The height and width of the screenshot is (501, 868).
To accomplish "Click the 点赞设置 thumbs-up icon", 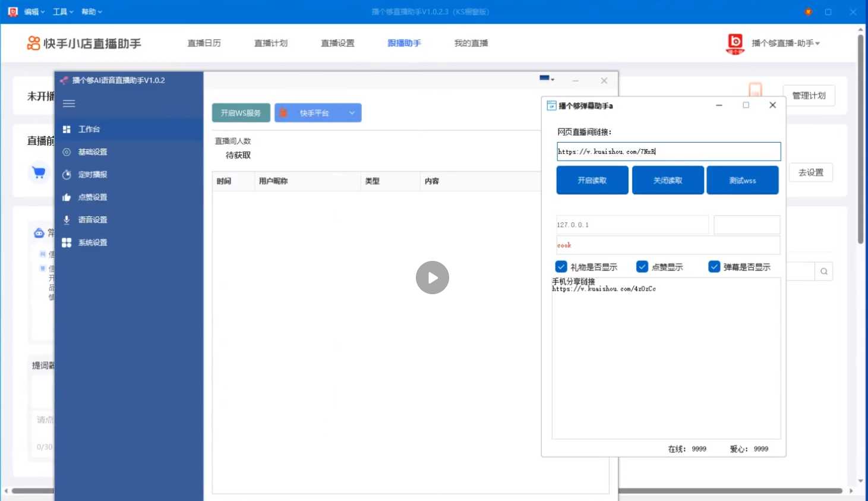I will pyautogui.click(x=67, y=197).
